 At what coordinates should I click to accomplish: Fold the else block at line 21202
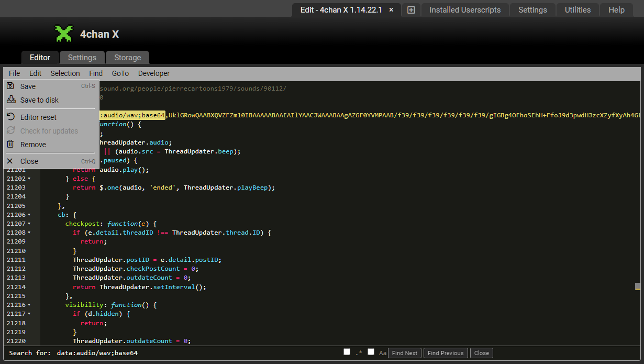click(29, 179)
